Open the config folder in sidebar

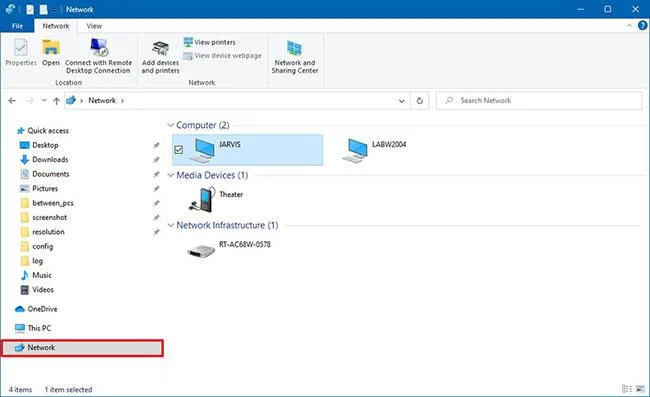[x=36, y=246]
